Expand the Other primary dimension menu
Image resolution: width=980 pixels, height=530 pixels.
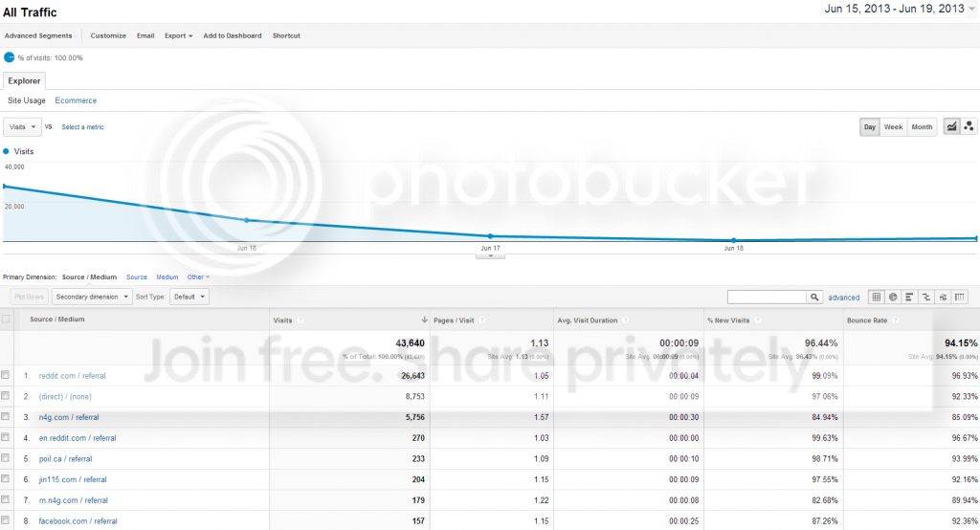[x=198, y=276]
